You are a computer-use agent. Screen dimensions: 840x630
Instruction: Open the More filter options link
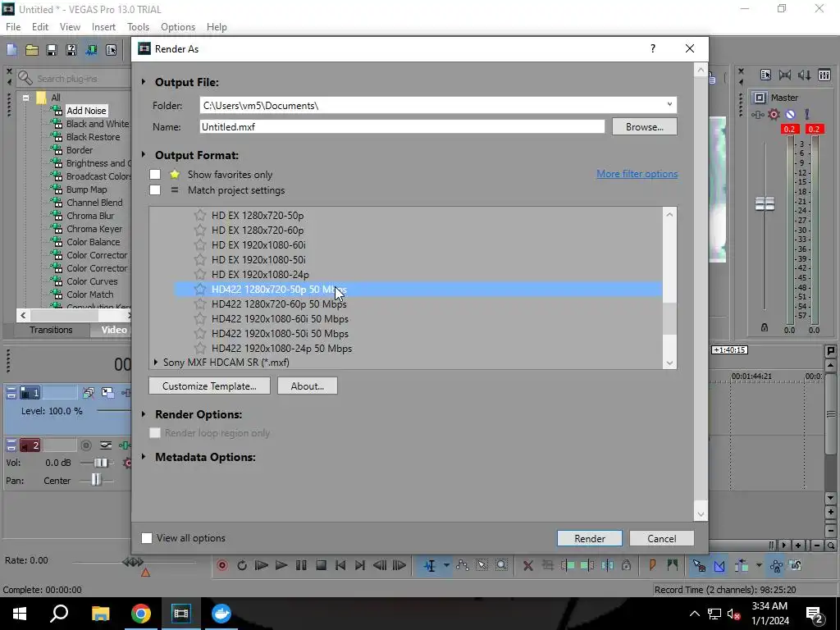tap(637, 174)
